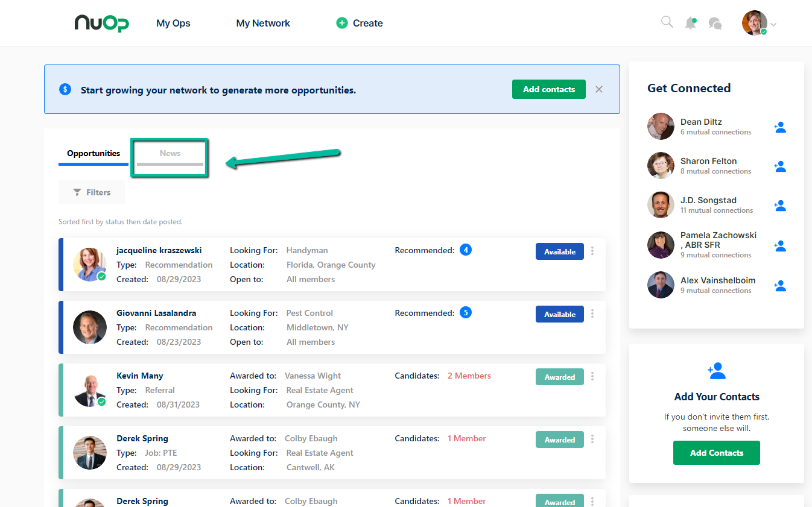
Task: Switch to the Opportunities tab
Action: 94,154
